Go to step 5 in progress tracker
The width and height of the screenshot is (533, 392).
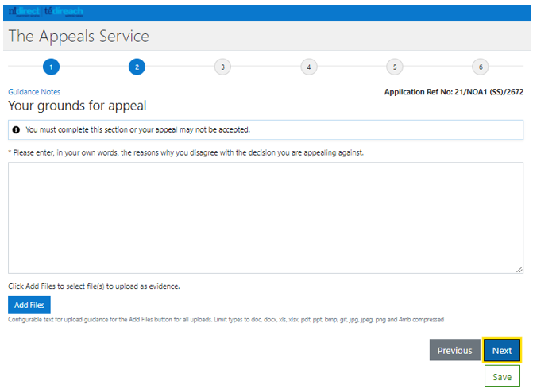coord(395,67)
